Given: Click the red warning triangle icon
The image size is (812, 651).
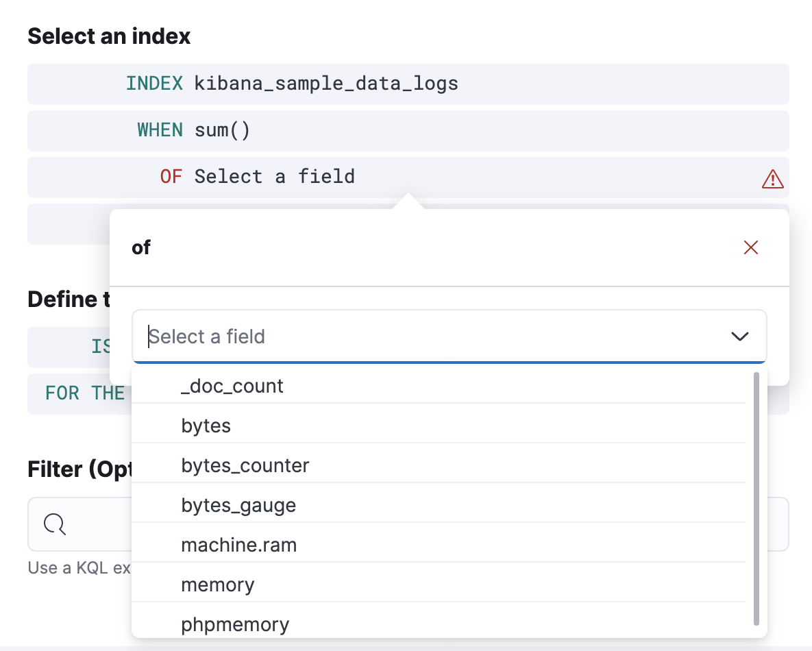Looking at the screenshot, I should pyautogui.click(x=772, y=179).
